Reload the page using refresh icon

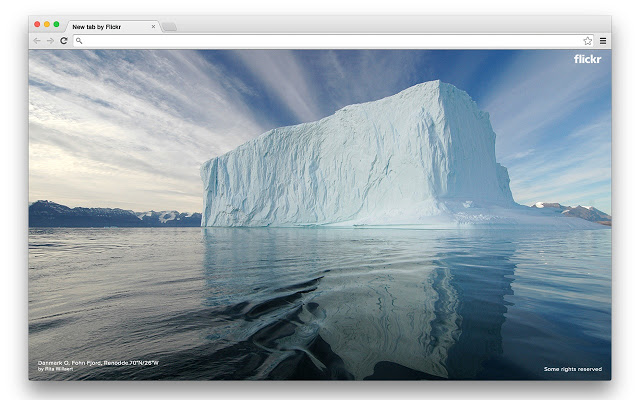pos(64,41)
